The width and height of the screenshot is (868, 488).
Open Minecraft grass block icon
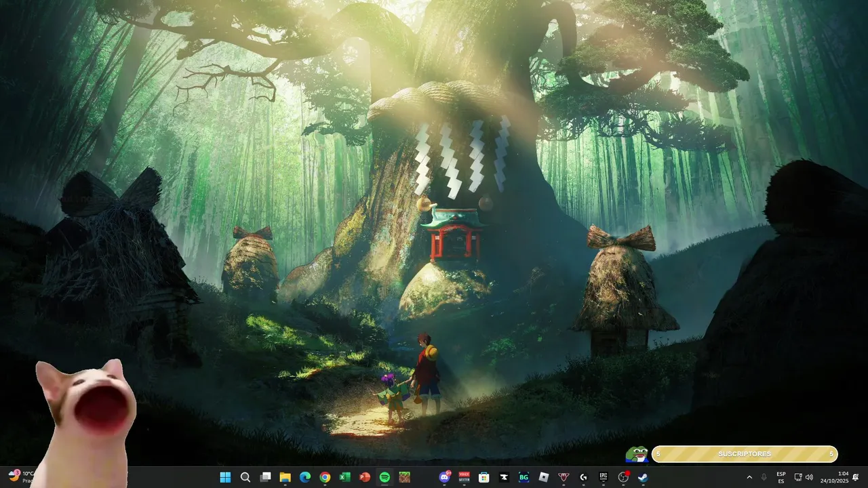404,477
